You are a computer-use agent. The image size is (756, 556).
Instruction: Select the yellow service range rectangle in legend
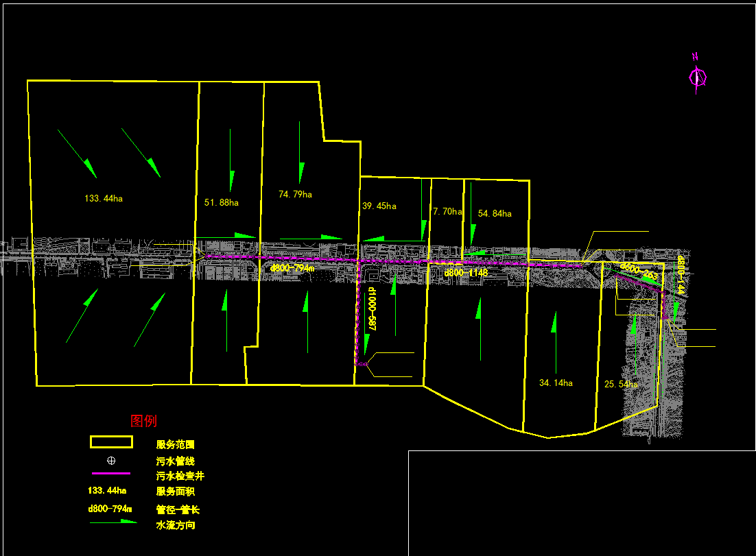(111, 442)
